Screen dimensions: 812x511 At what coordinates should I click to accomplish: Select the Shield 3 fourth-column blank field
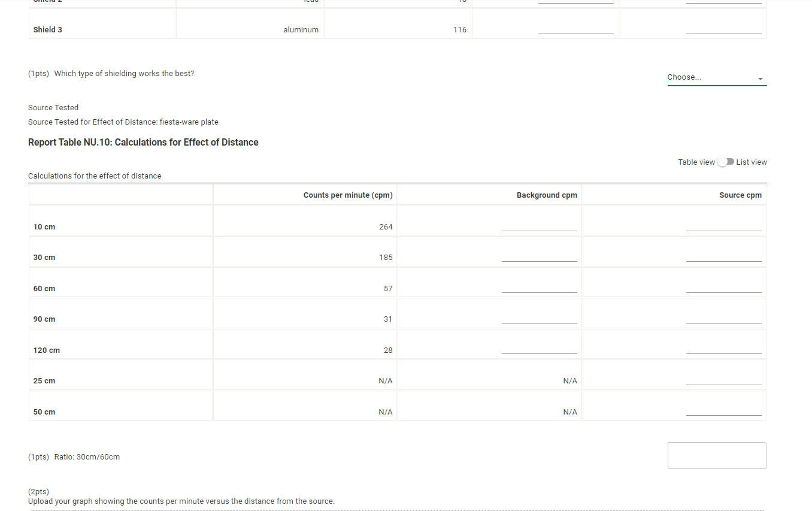pyautogui.click(x=575, y=28)
